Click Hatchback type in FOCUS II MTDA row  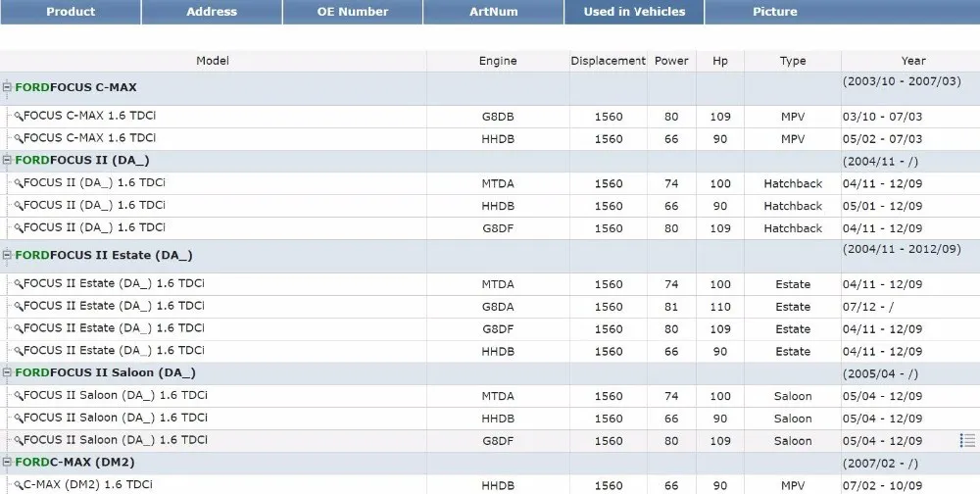(793, 184)
